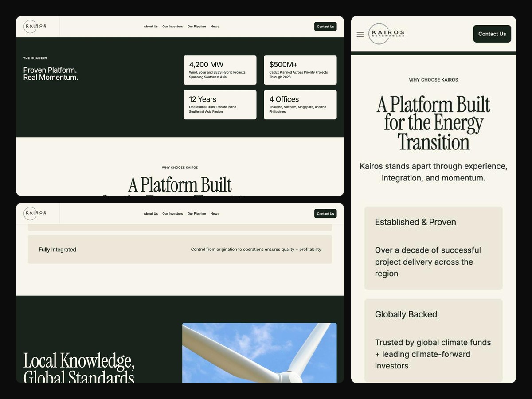Image resolution: width=532 pixels, height=399 pixels.
Task: Click 'A Platform Built' heading in top desktop view
Action: [180, 185]
